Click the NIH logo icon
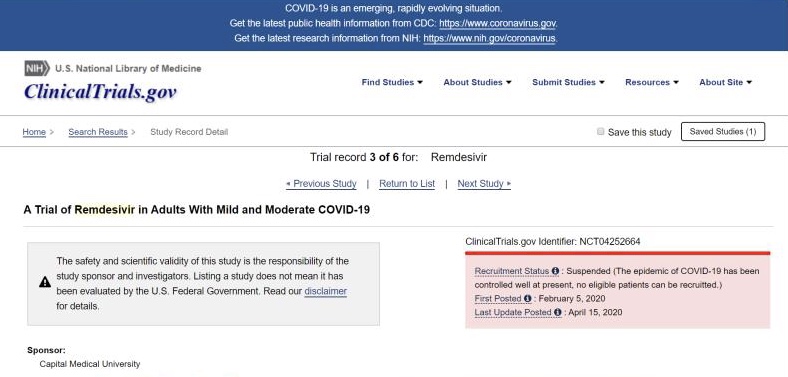The height and width of the screenshot is (377, 788). pyautogui.click(x=37, y=68)
